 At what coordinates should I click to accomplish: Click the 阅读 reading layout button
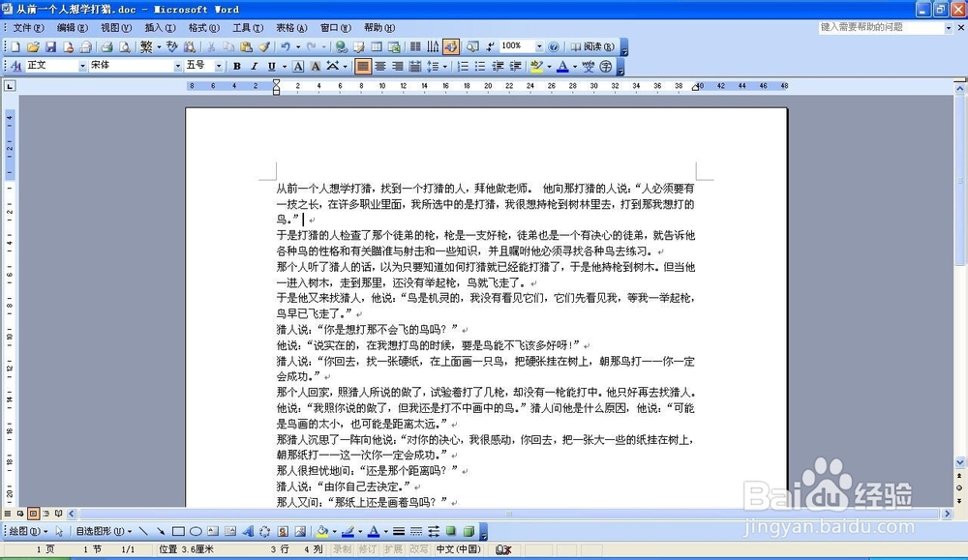(592, 46)
